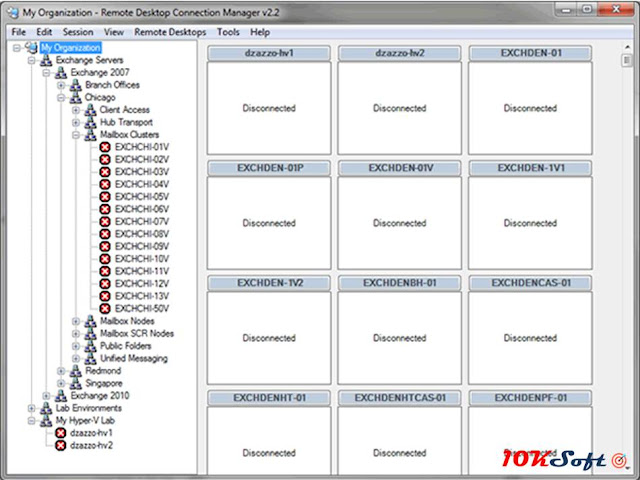Viewport: 640px width, 480px height.
Task: Click the disconnected icon for EXCHCHI-50V
Action: click(105, 309)
